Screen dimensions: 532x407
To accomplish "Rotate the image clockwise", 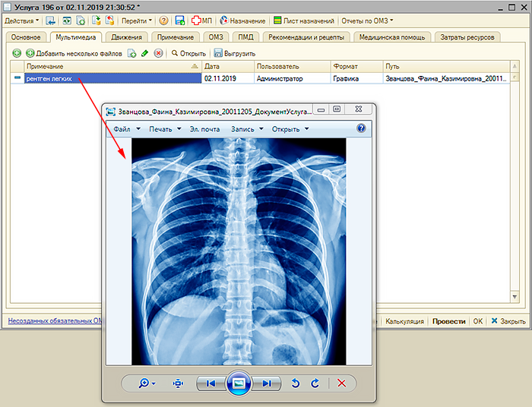I will (315, 384).
